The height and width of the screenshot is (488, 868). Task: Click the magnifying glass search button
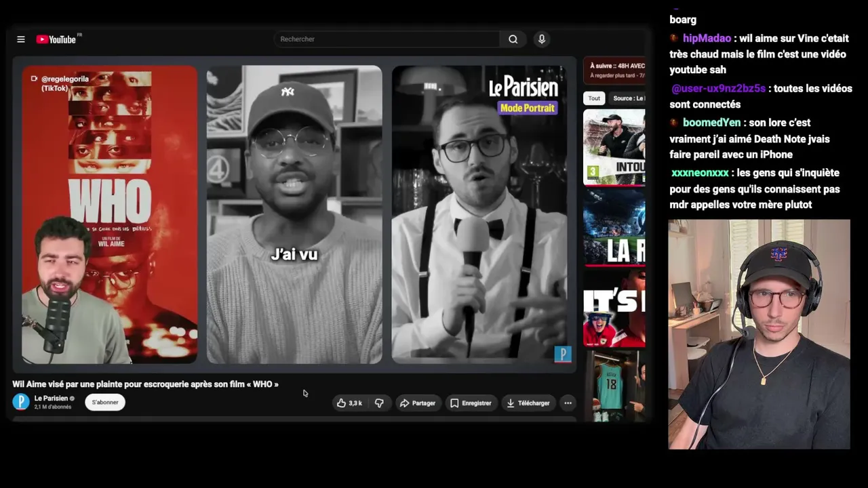513,39
